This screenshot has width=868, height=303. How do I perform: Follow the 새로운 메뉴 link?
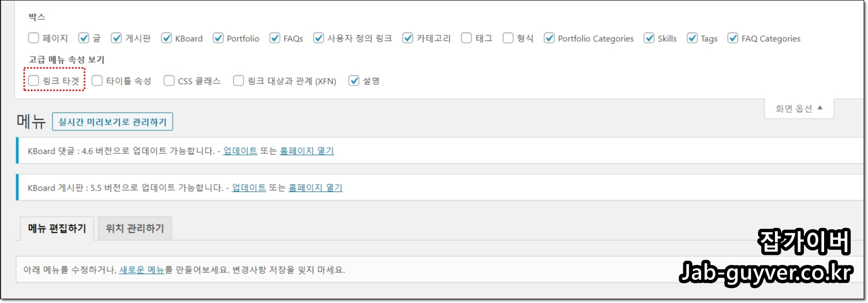click(142, 270)
